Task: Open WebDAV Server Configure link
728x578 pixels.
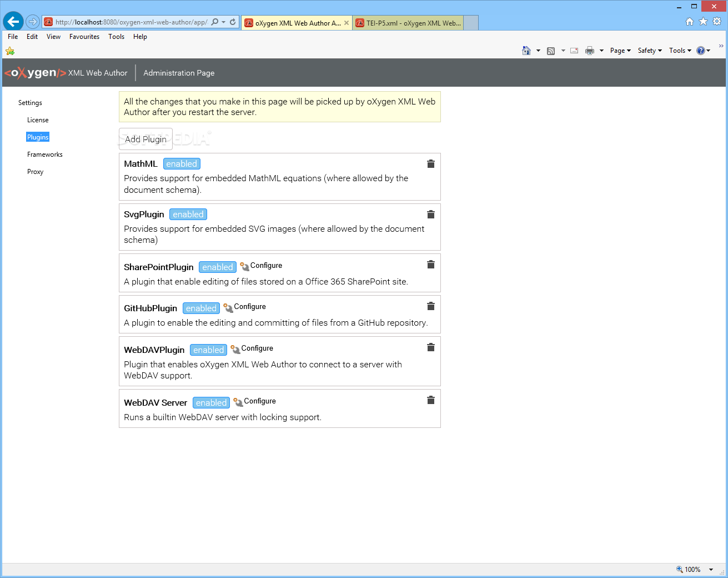Action: coord(255,401)
